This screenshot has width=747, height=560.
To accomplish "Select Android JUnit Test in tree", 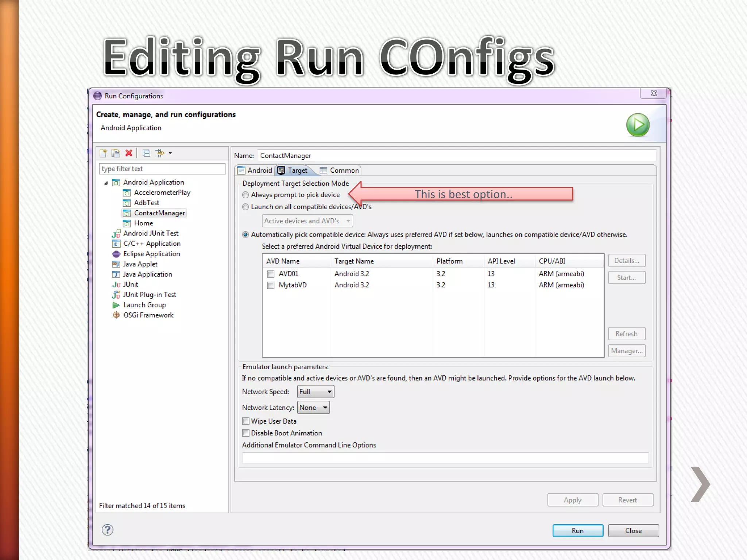I will click(151, 233).
